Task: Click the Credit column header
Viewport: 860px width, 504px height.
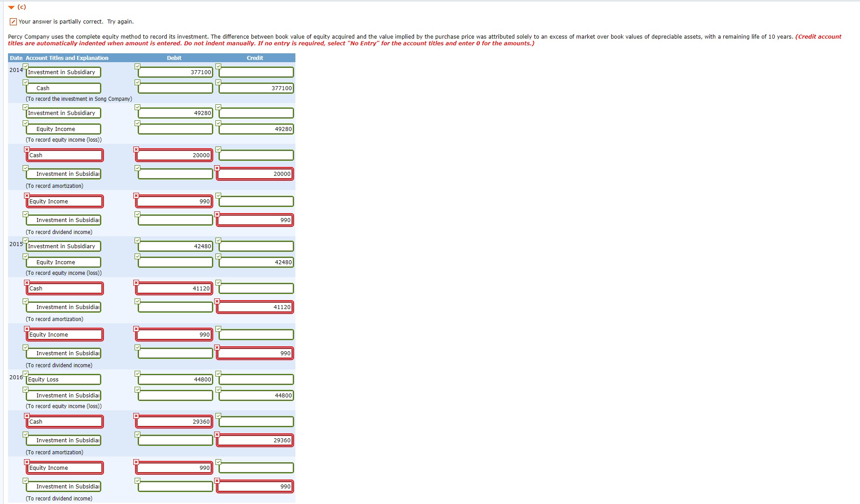Action: pos(255,58)
